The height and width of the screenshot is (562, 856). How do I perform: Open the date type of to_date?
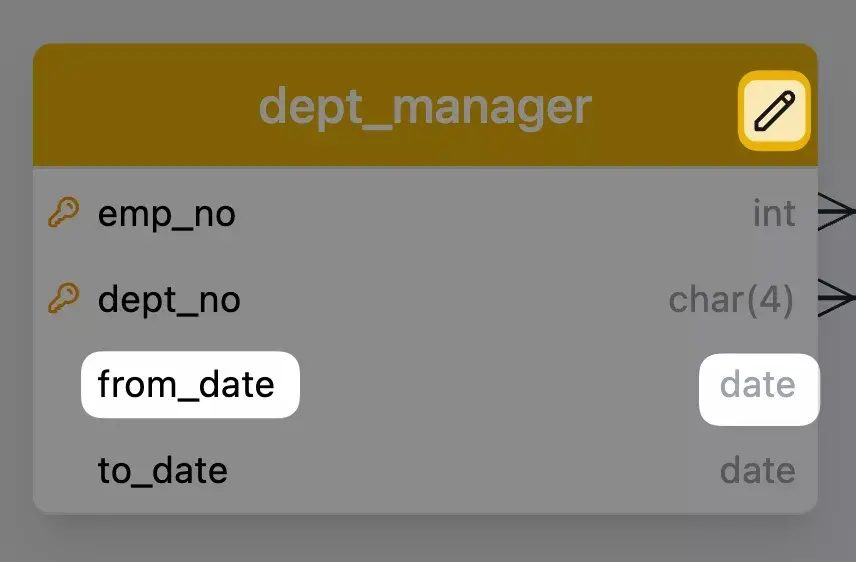pyautogui.click(x=758, y=470)
